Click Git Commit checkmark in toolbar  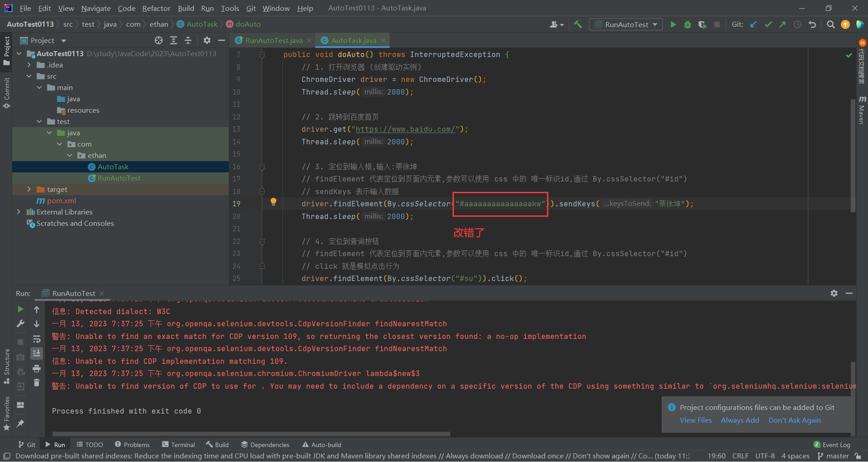(768, 24)
